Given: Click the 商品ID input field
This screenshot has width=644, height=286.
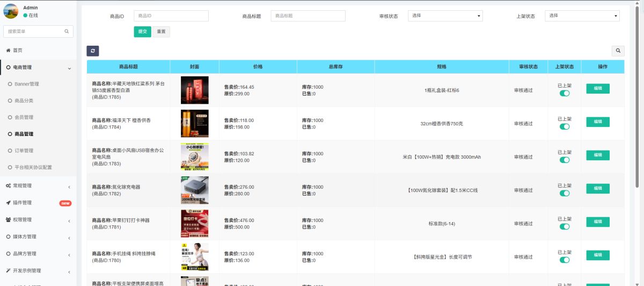Looking at the screenshot, I should click(x=171, y=16).
